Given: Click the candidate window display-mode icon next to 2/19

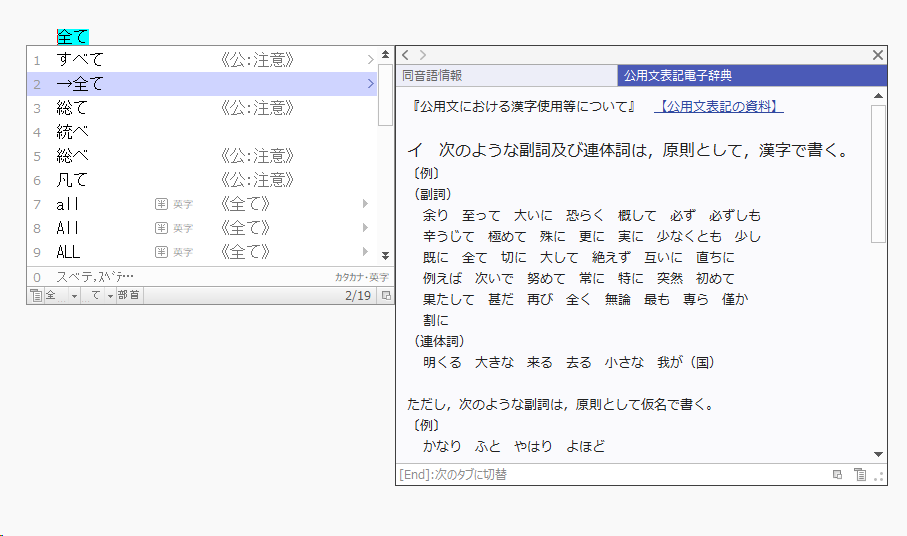Looking at the screenshot, I should [386, 295].
